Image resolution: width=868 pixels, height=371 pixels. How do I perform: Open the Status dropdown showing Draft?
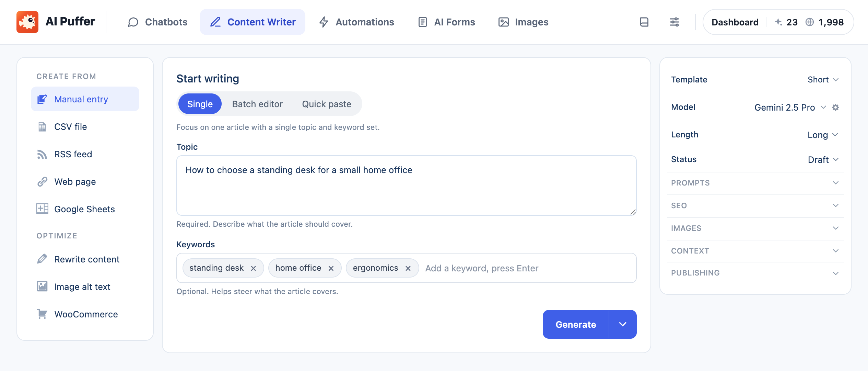[x=823, y=160]
